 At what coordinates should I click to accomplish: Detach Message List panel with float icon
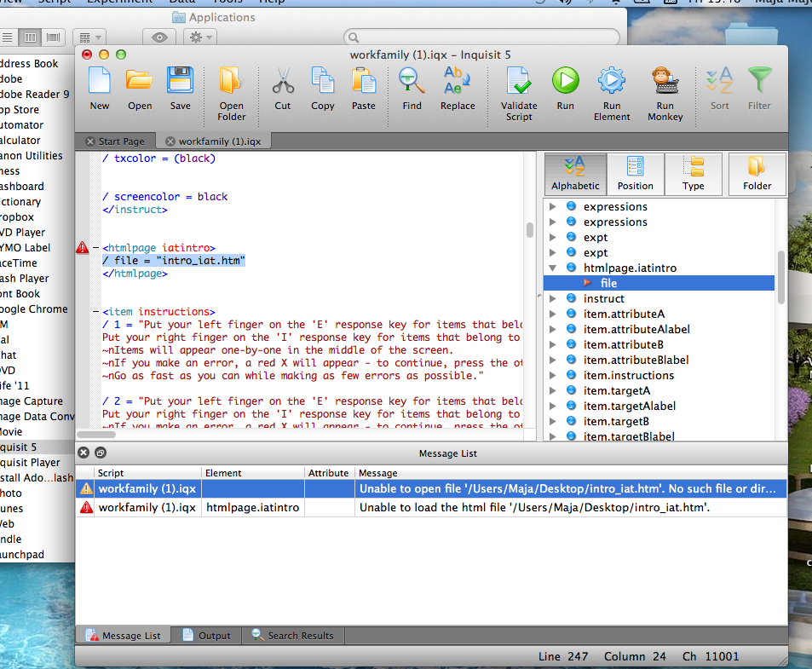[x=101, y=453]
